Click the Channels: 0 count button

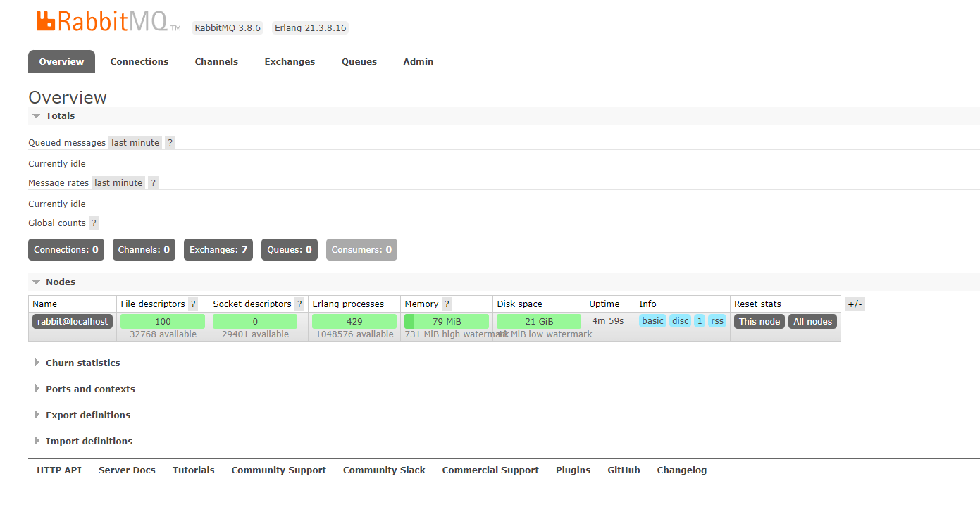coord(144,249)
